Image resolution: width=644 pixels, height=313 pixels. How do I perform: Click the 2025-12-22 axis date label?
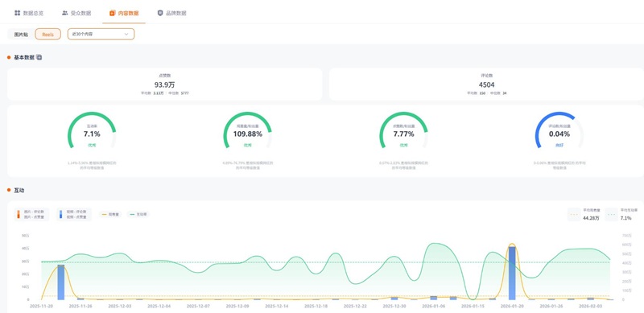click(356, 306)
